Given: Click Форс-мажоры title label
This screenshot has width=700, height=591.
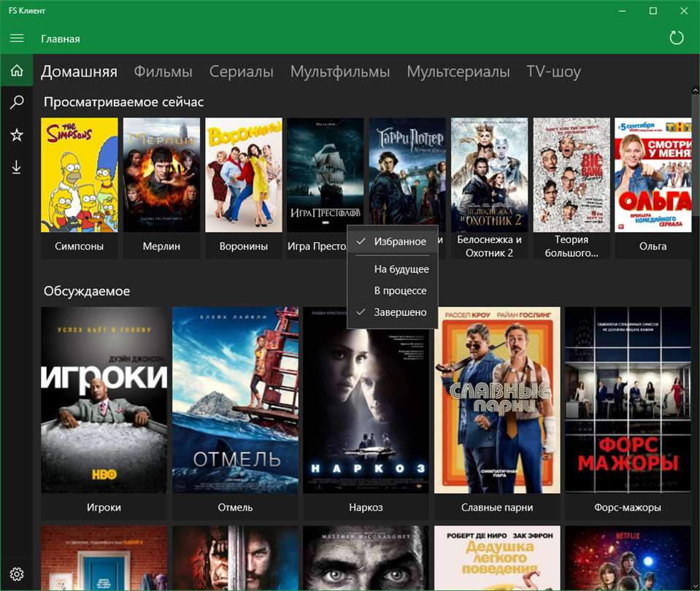Looking at the screenshot, I should [628, 508].
